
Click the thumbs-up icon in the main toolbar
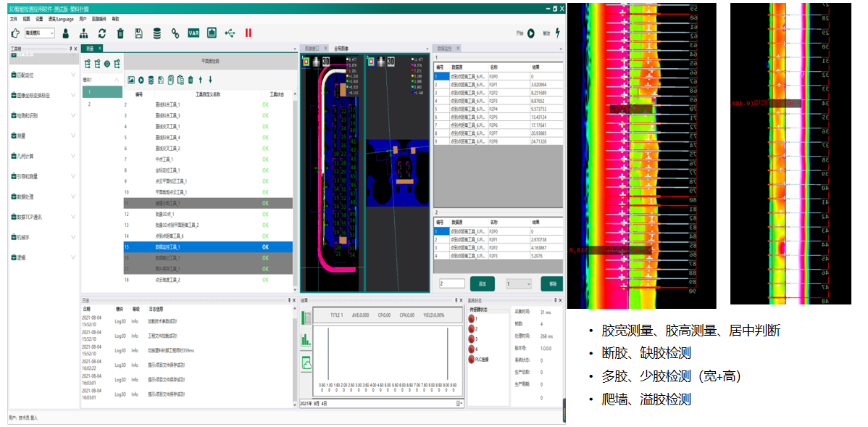point(15,33)
